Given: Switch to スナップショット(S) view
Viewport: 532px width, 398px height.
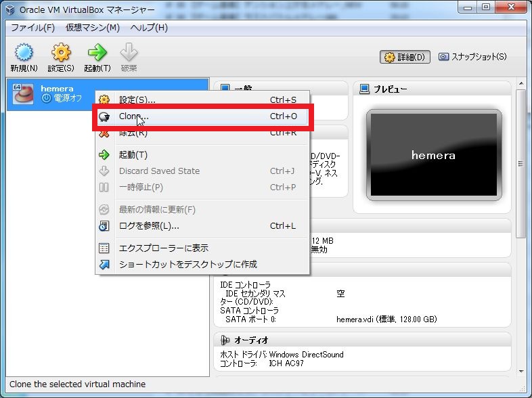Looking at the screenshot, I should (x=472, y=57).
